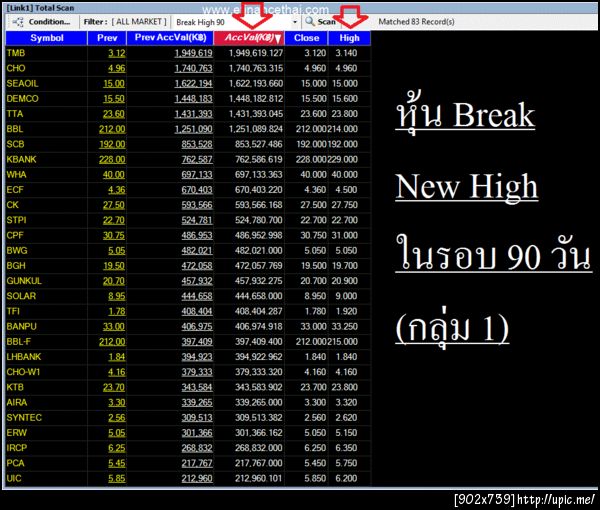This screenshot has width=600, height=510.
Task: Click Prev AccVal 1,949,619 for TMB
Action: 193,53
